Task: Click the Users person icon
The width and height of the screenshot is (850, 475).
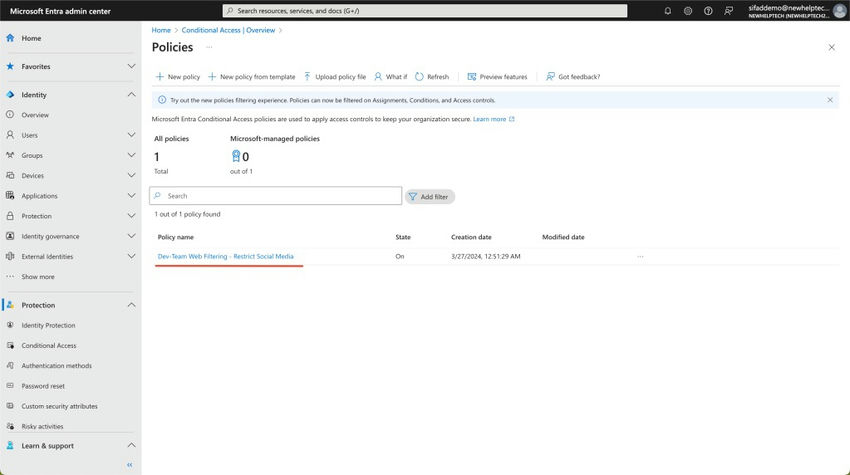Action: pos(10,135)
